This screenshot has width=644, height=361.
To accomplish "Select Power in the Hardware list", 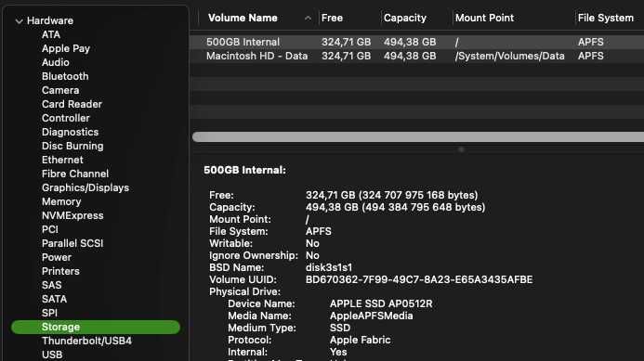I will pyautogui.click(x=57, y=258).
